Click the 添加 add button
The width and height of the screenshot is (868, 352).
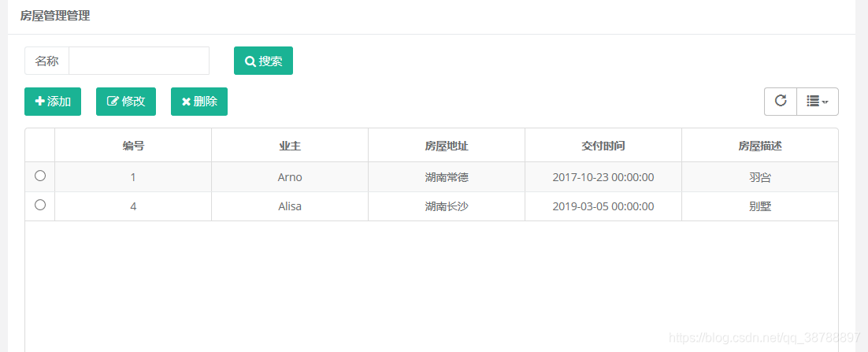(x=53, y=102)
